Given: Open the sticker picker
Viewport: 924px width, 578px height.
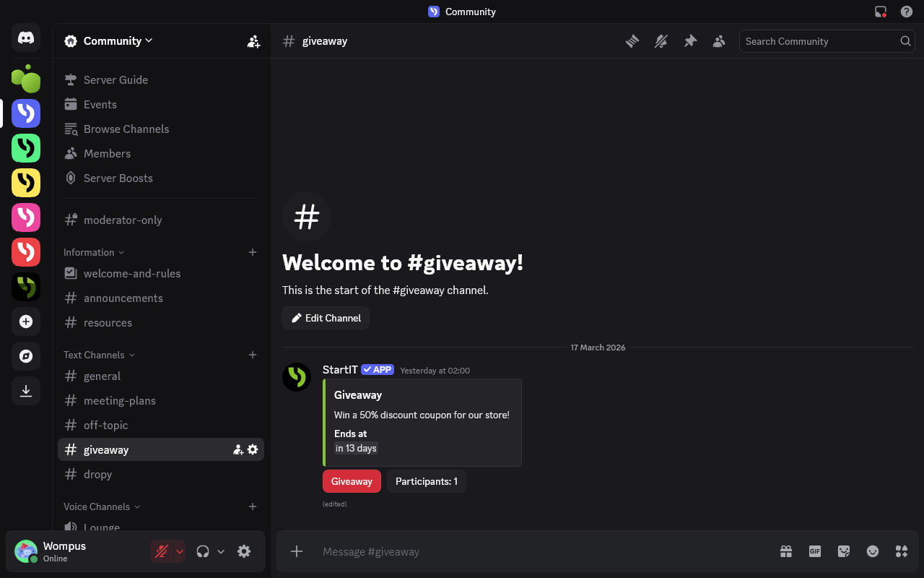Looking at the screenshot, I should coord(843,551).
